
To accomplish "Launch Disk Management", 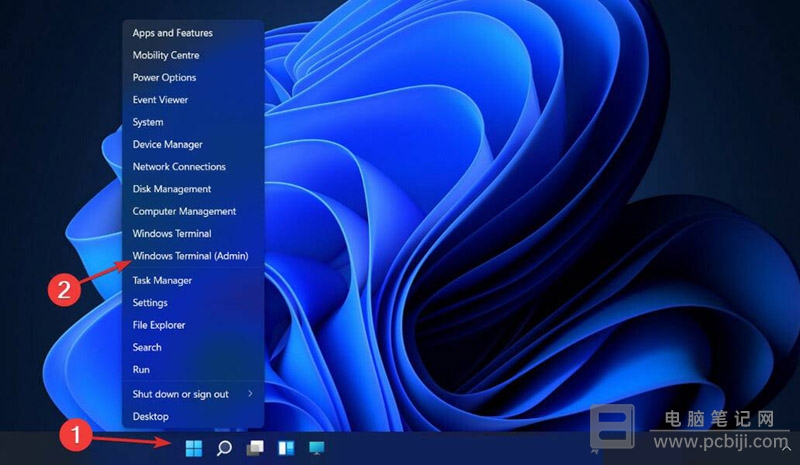I will (x=172, y=189).
